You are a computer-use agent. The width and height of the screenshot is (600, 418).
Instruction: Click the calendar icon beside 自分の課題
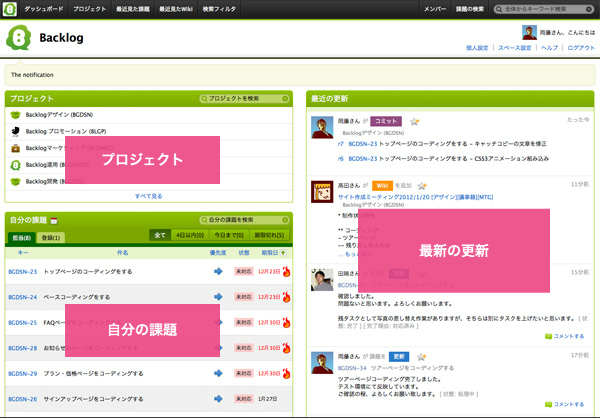(x=54, y=220)
